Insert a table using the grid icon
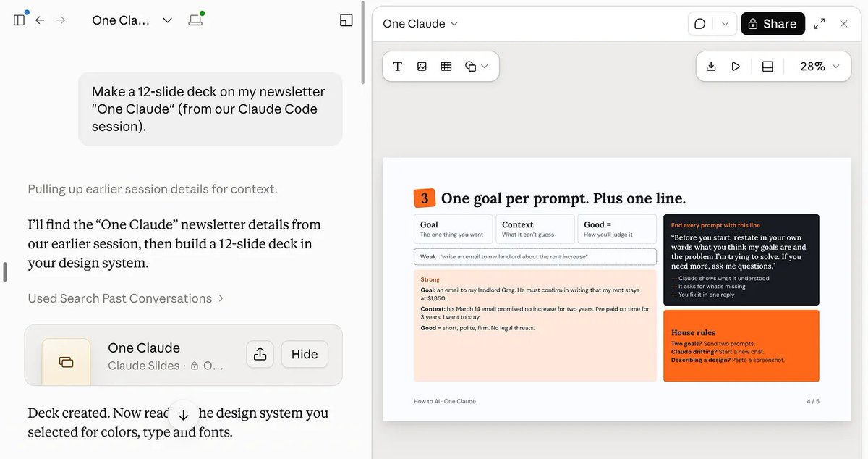 [x=446, y=67]
